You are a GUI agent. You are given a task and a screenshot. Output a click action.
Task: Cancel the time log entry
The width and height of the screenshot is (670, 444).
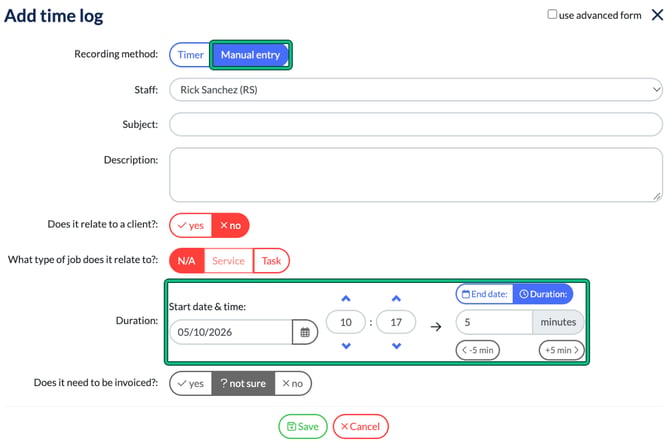click(x=361, y=426)
